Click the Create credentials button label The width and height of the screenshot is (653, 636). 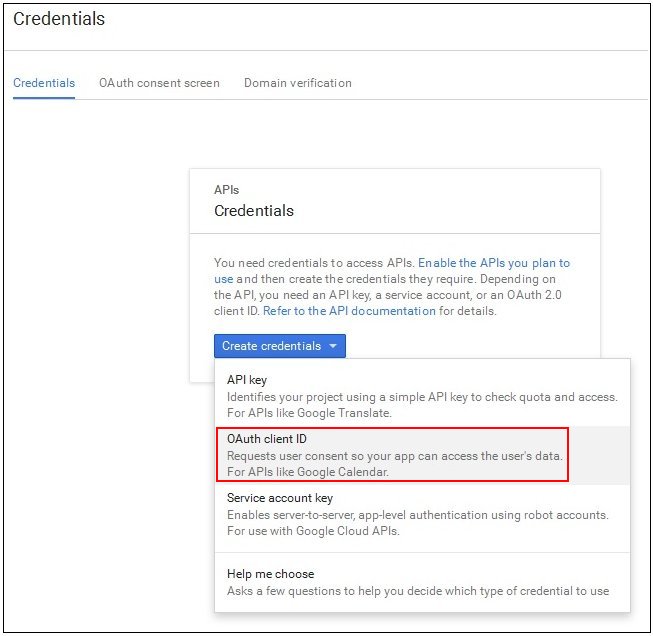point(272,346)
